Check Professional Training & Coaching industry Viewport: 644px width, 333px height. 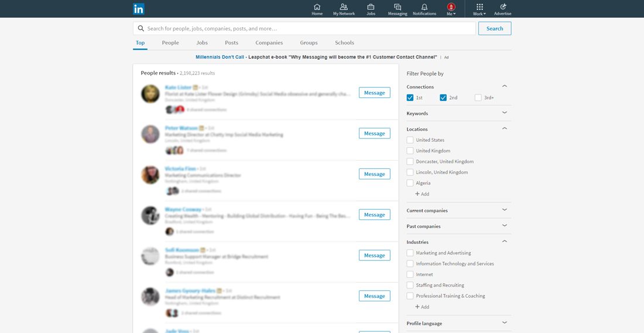410,295
